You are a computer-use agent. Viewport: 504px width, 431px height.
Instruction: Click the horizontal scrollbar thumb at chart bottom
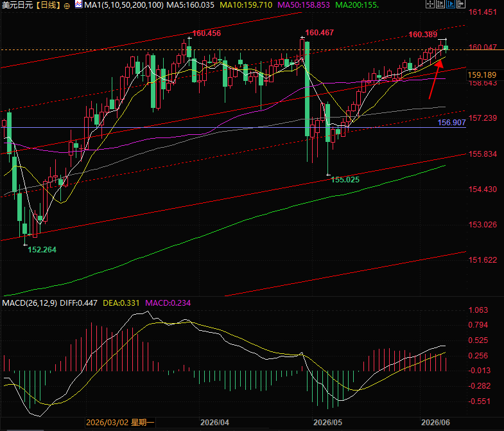pos(25,430)
